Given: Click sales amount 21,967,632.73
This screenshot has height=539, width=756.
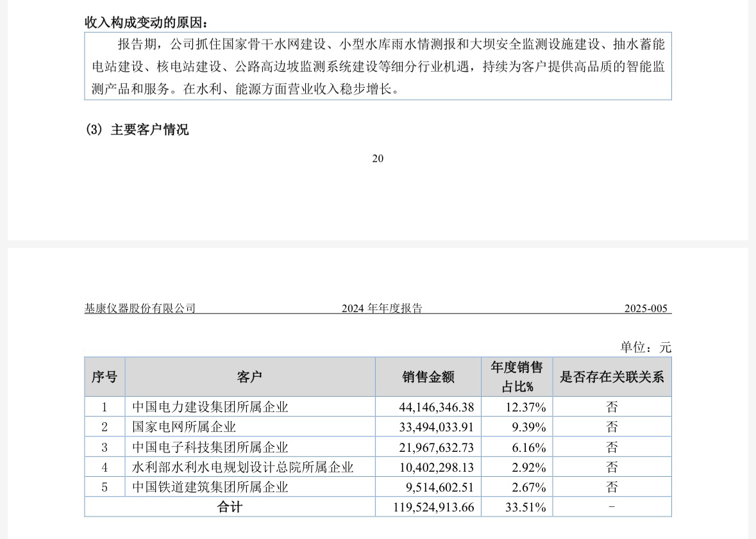Looking at the screenshot, I should 436,447.
